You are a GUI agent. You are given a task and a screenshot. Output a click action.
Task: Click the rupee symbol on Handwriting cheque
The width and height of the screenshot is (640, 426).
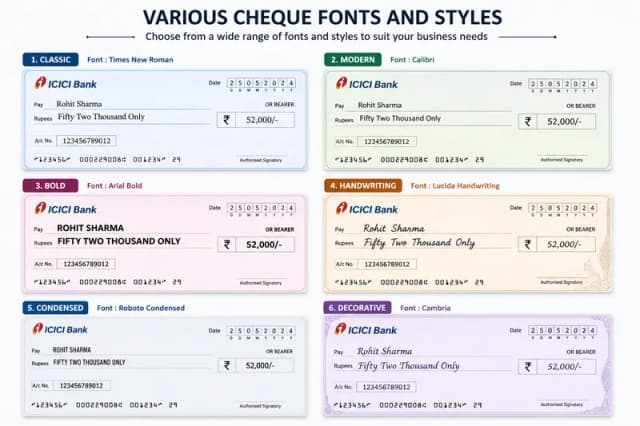[528, 244]
